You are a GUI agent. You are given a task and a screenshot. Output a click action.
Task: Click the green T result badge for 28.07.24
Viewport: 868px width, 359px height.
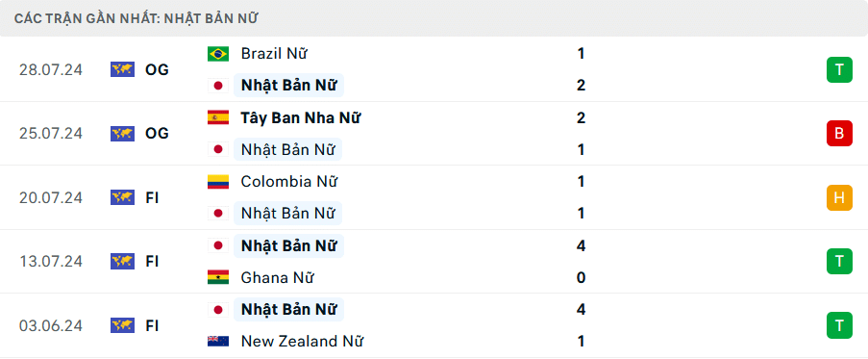(839, 70)
